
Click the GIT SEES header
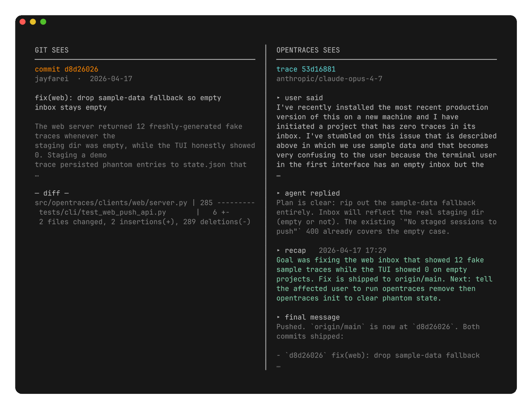[52, 50]
